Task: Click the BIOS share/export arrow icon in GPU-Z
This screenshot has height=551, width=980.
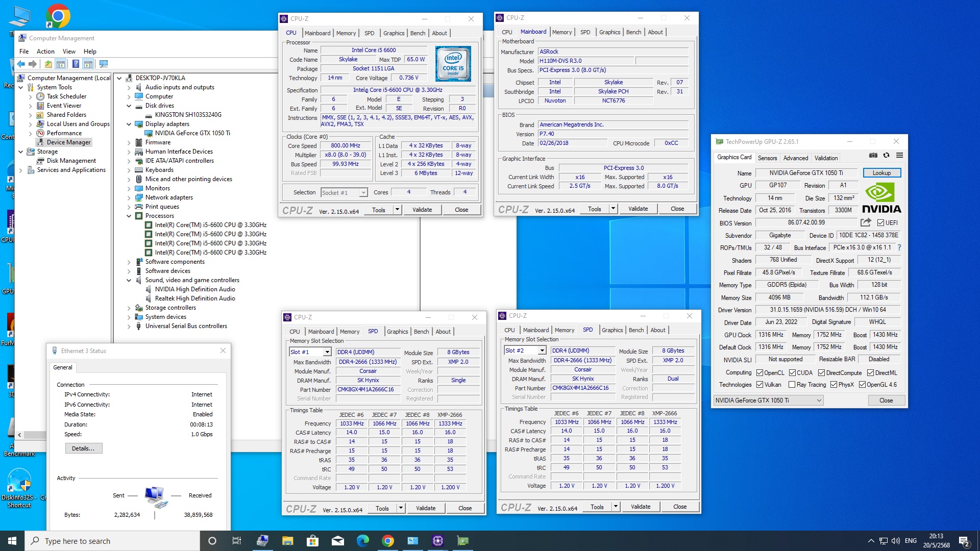Action: click(x=866, y=222)
